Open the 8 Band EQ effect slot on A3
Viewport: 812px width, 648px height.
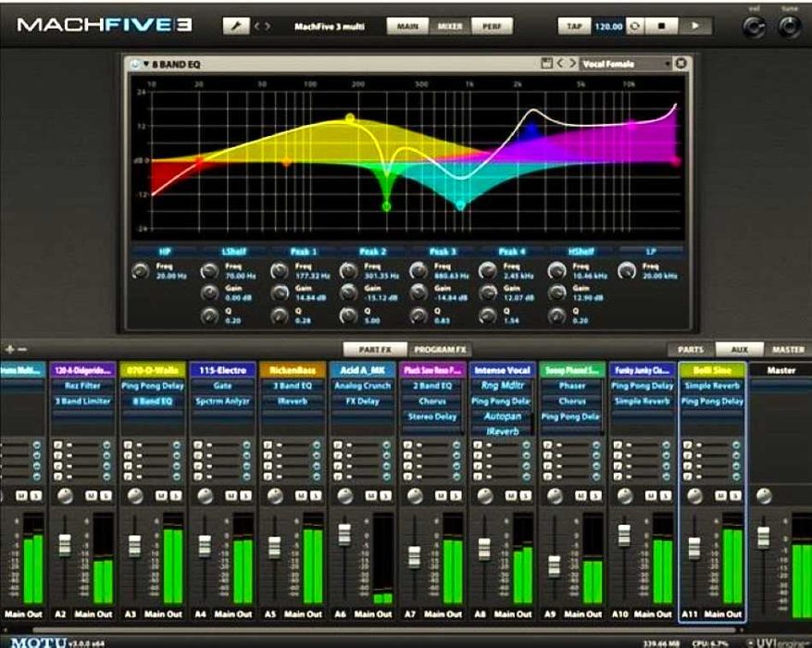(153, 401)
